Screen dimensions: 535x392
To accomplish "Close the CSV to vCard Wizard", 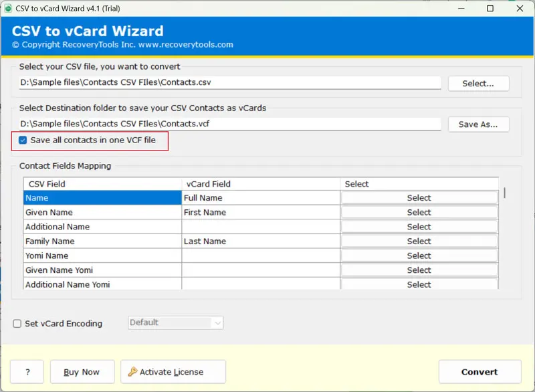I will [x=520, y=9].
